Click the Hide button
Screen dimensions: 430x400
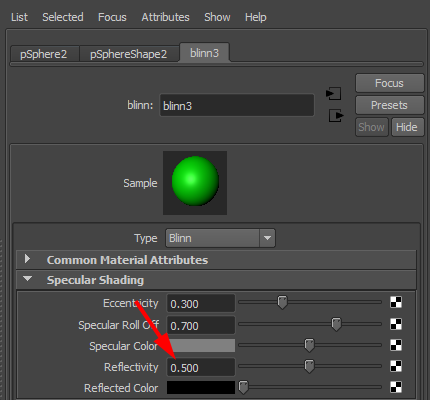[407, 127]
